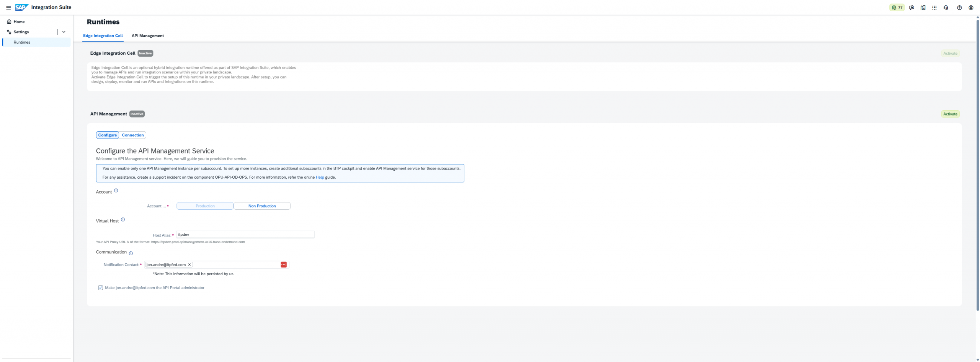Collapse the Settings section chevron
Image resolution: width=980 pixels, height=362 pixels.
click(64, 32)
